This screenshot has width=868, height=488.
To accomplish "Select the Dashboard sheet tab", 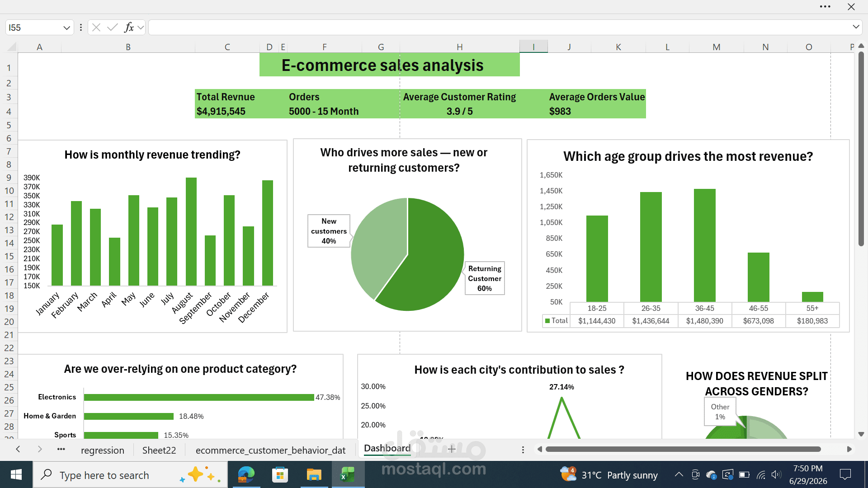I will tap(387, 448).
